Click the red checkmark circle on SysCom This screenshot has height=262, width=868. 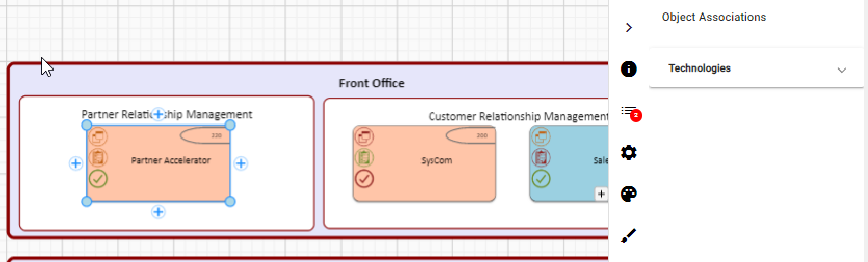point(364,179)
